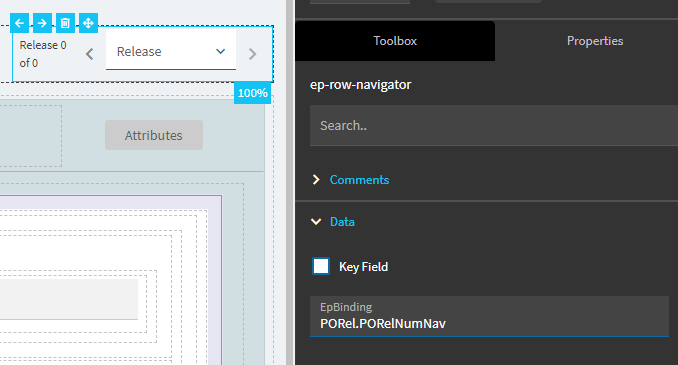
Task: Click the 'Release 0 of 0' label
Action: (x=43, y=54)
